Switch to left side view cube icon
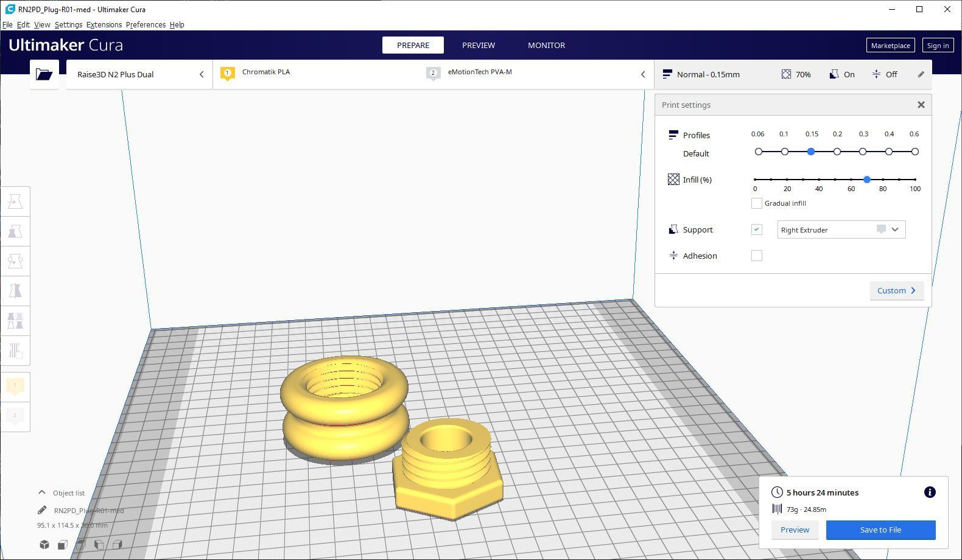The height and width of the screenshot is (560, 962). [99, 544]
